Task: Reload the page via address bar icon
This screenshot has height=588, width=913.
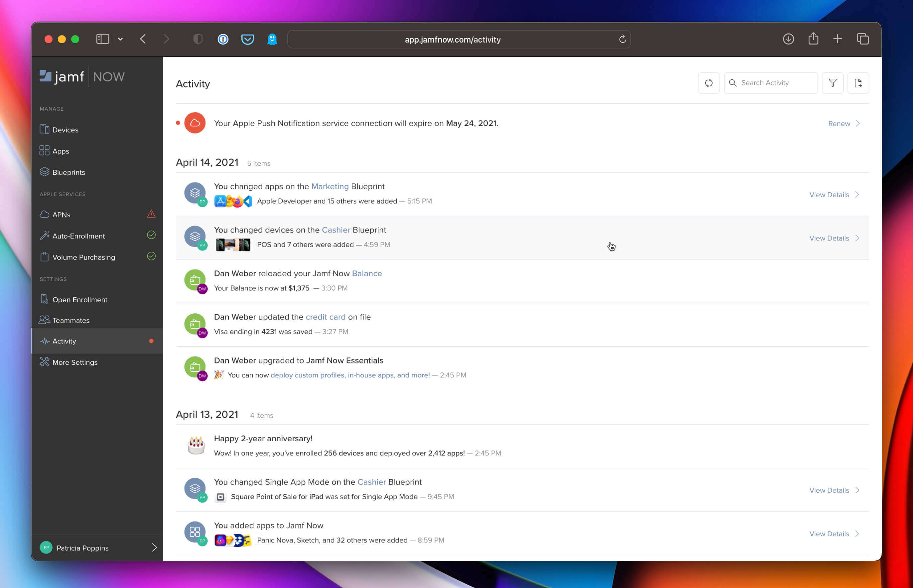Action: pyautogui.click(x=622, y=39)
